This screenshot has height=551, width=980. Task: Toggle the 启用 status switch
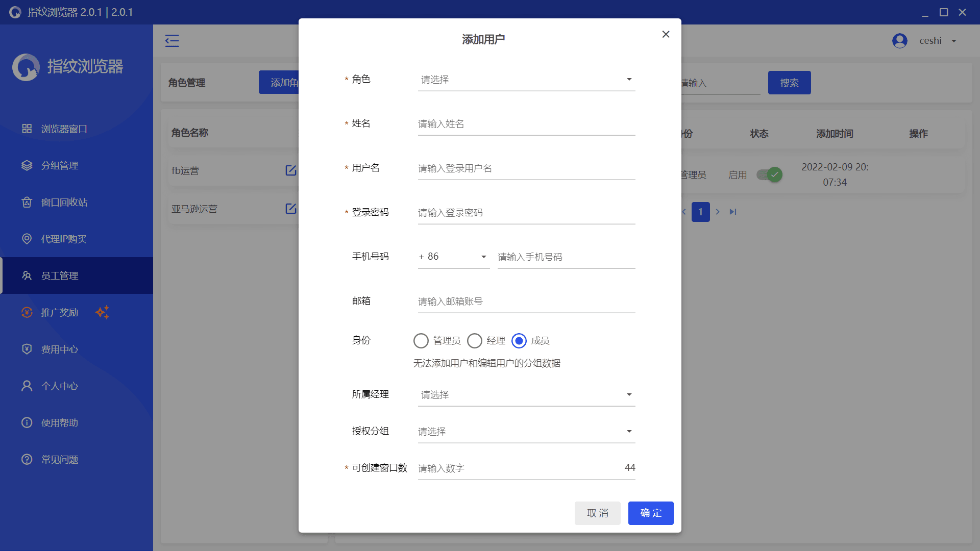coord(770,175)
